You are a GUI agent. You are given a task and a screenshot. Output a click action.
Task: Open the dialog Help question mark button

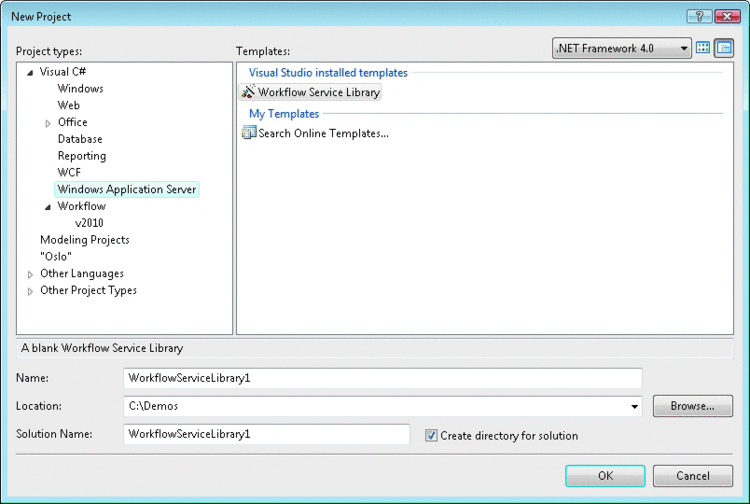click(699, 17)
